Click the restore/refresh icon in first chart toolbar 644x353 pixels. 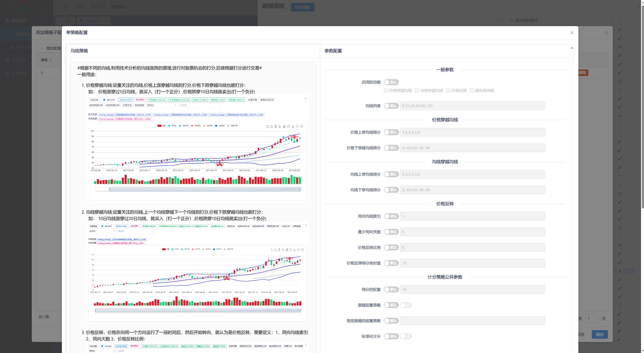click(288, 126)
